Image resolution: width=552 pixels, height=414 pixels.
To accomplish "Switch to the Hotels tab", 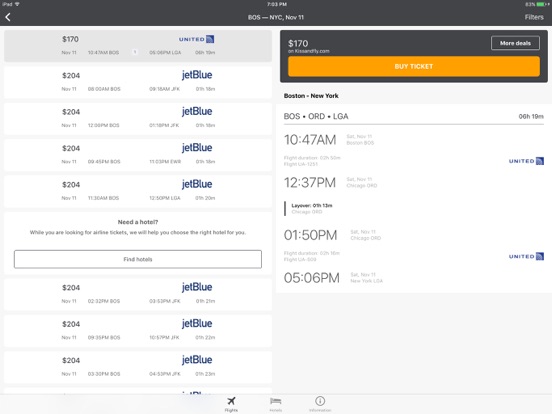I will [275, 404].
